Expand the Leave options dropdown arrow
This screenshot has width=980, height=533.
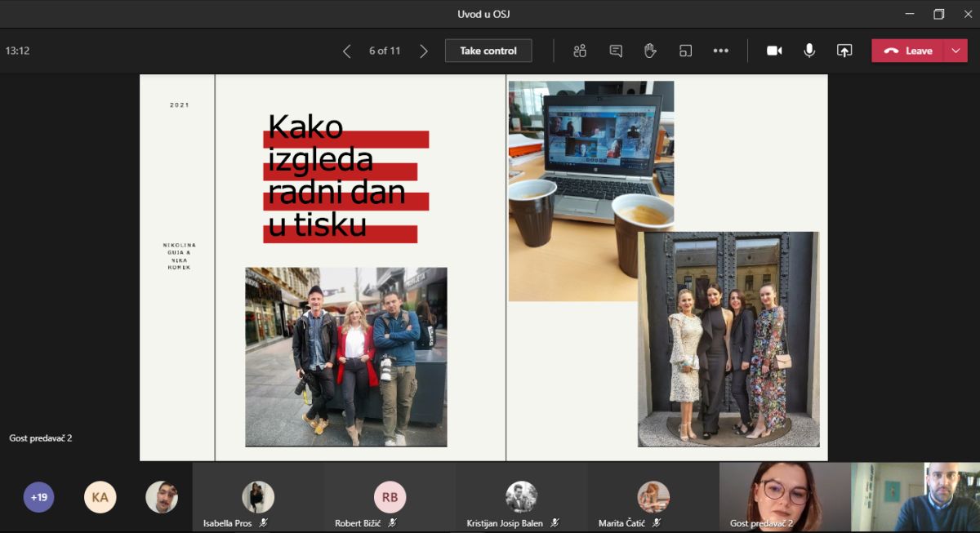955,51
